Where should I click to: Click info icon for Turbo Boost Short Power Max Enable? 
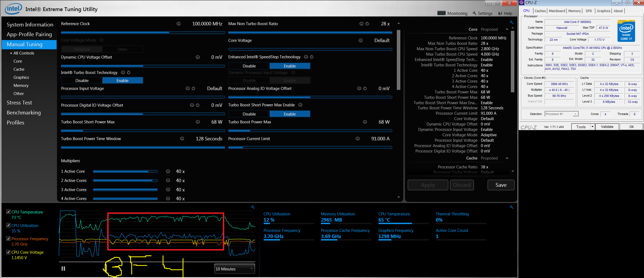pyautogui.click(x=300, y=105)
